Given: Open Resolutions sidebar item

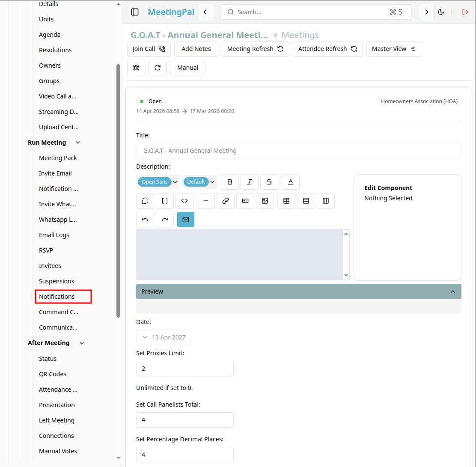Looking at the screenshot, I should [x=55, y=50].
